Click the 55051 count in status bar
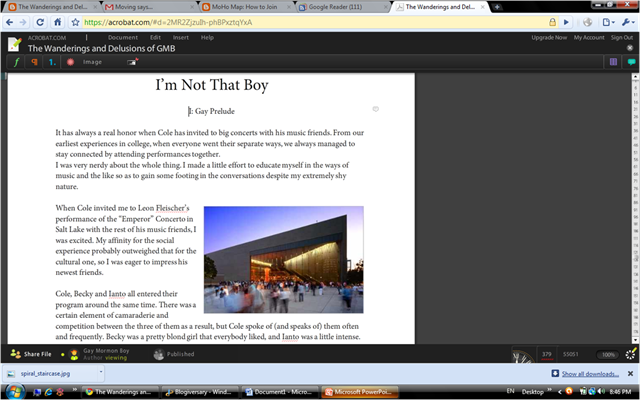 click(571, 354)
